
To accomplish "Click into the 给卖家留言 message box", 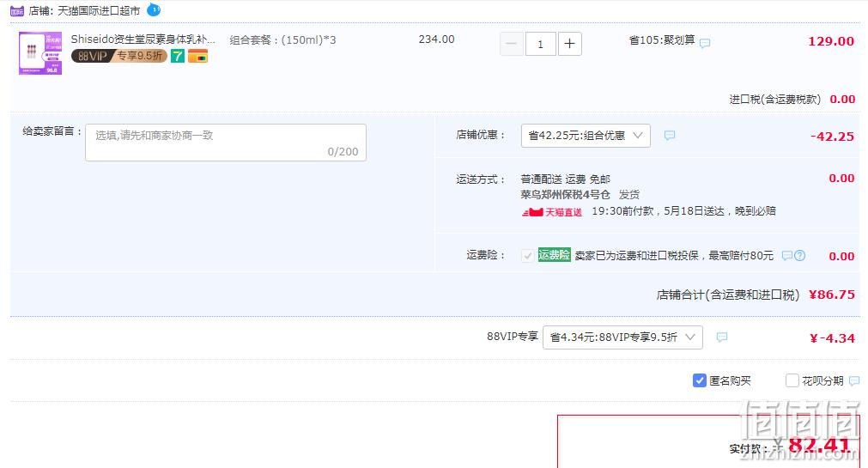I will click(x=226, y=143).
